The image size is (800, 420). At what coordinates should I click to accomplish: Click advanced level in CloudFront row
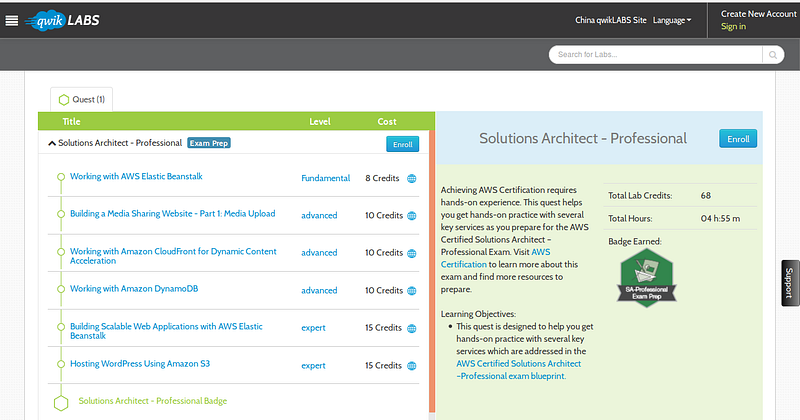tap(319, 253)
